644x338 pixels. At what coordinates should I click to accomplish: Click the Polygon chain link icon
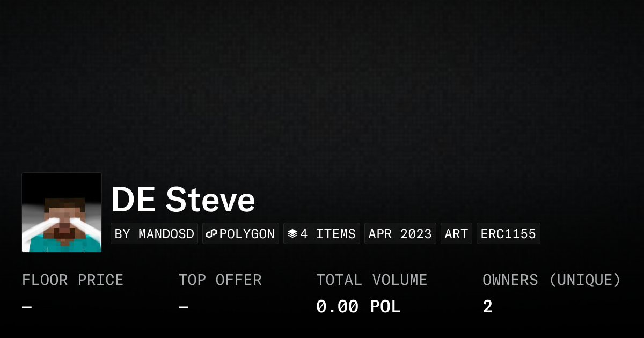click(211, 234)
